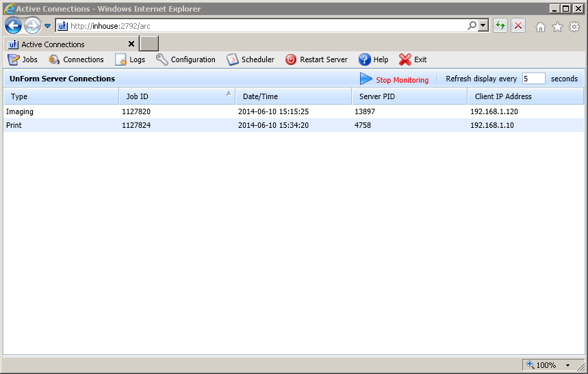Sort by the Job ID column header
This screenshot has width=588, height=374.
pyautogui.click(x=177, y=96)
